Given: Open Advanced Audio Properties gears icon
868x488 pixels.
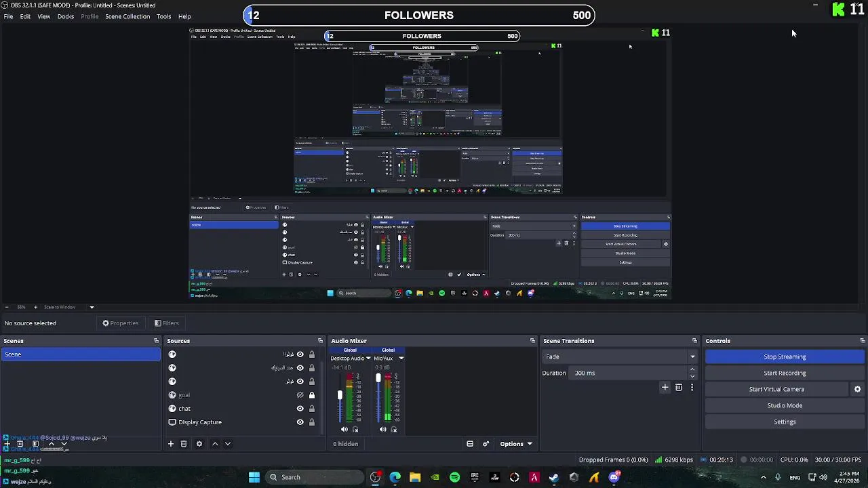Looking at the screenshot, I should [486, 444].
